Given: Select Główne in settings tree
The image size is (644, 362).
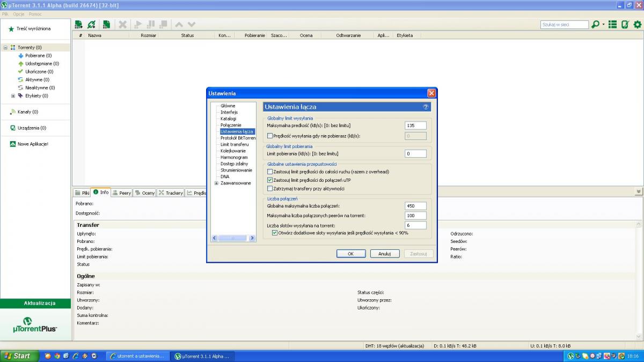Looking at the screenshot, I should point(228,106).
